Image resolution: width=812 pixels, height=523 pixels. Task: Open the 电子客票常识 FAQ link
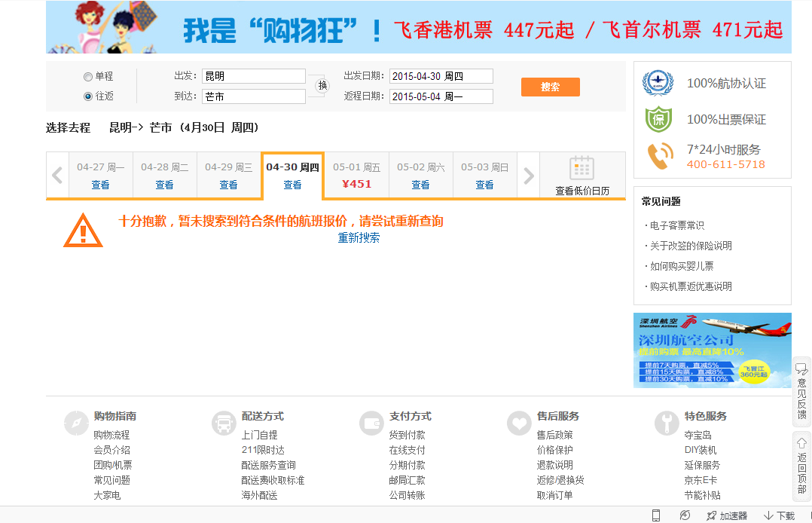tap(676, 225)
